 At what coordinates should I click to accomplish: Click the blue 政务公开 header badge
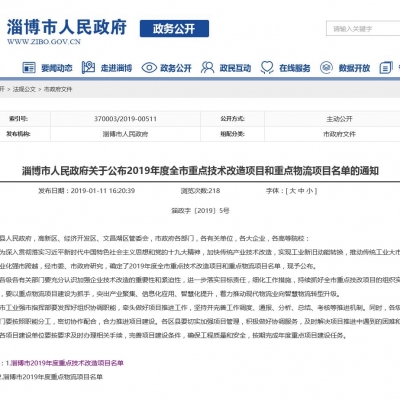click(174, 29)
